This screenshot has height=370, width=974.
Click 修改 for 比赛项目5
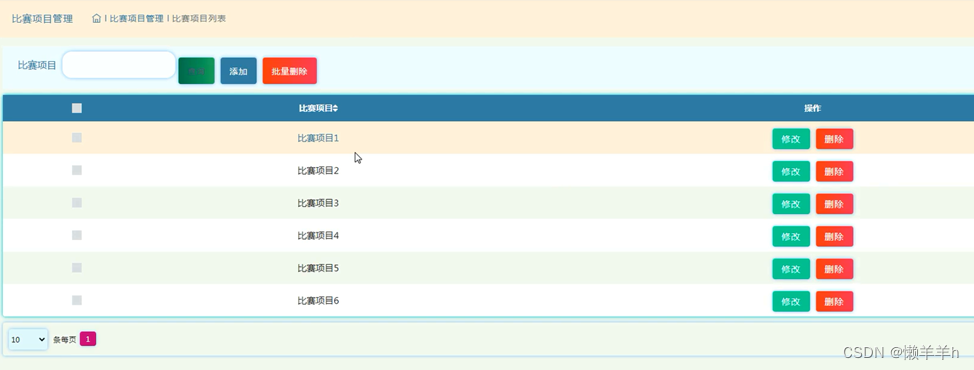tap(791, 269)
